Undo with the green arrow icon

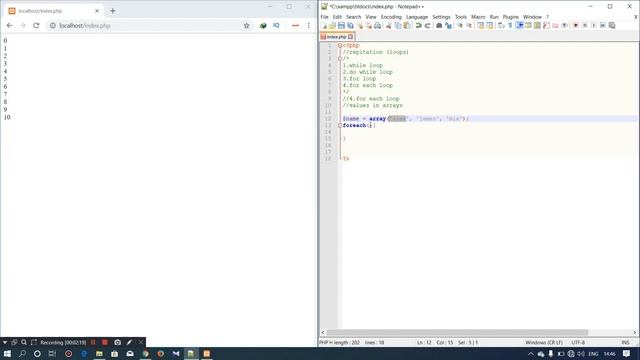(418, 26)
